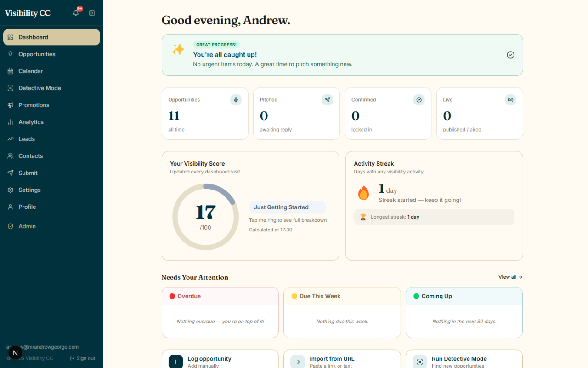588x368 pixels.
Task: Click the flame streak icon
Action: (x=363, y=193)
